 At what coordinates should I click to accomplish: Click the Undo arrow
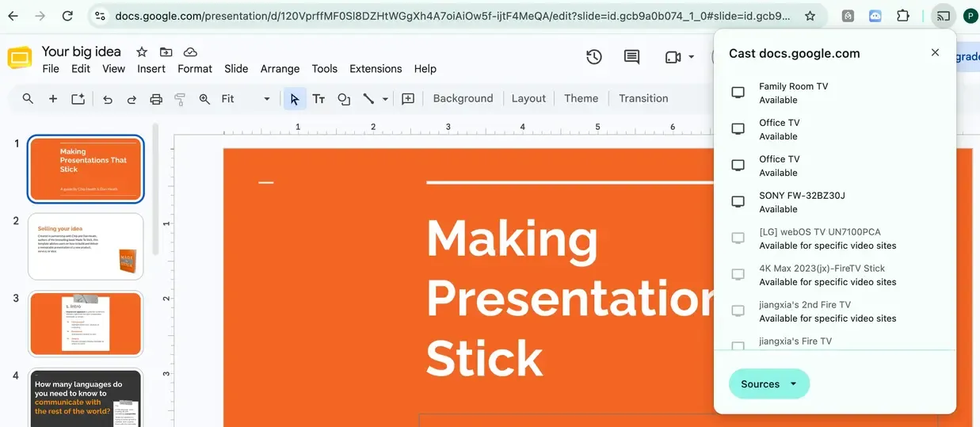coord(108,99)
